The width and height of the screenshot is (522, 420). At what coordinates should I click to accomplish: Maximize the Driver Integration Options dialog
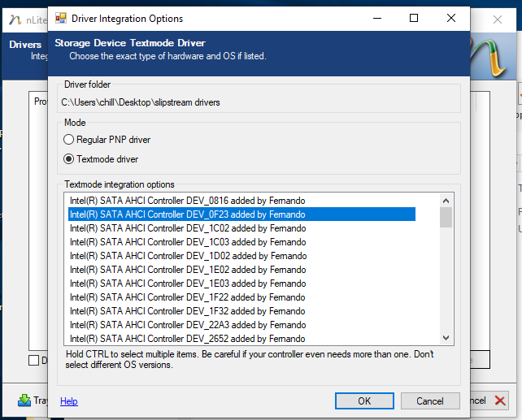(414, 19)
